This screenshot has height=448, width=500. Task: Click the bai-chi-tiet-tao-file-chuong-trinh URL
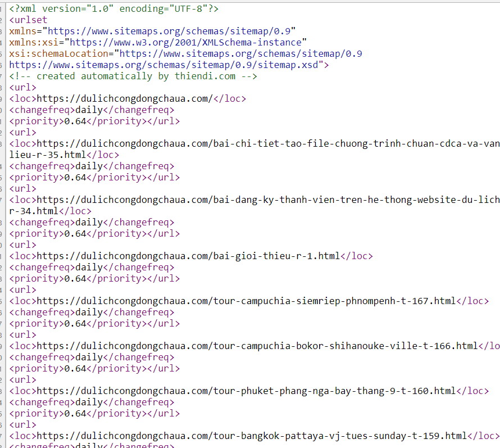tap(268, 143)
